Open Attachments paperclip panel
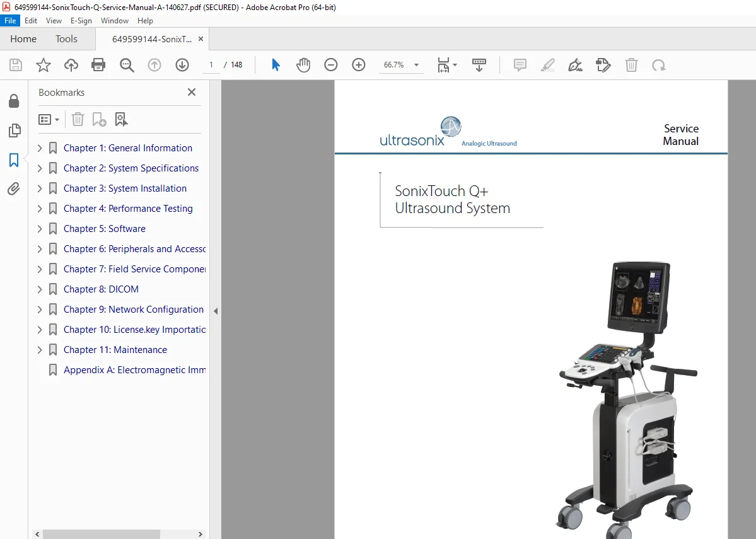 pyautogui.click(x=13, y=188)
